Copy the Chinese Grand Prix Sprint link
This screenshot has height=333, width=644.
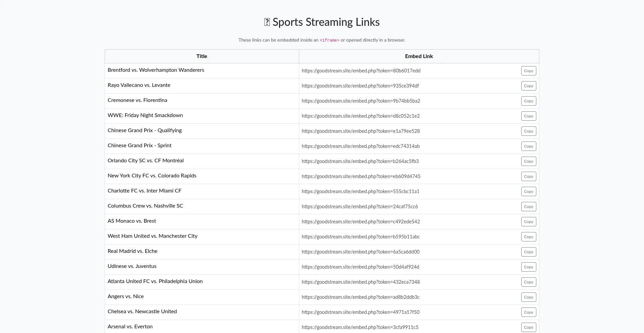click(x=529, y=146)
